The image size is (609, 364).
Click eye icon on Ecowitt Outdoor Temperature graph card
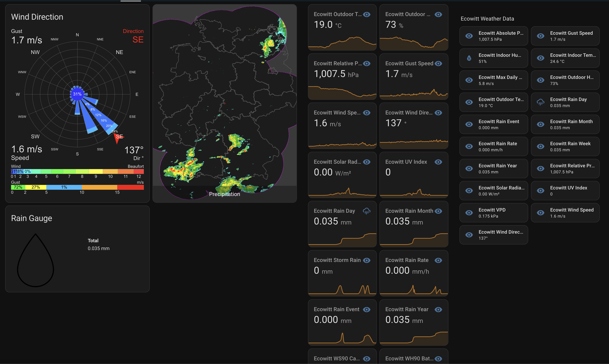pos(367,15)
